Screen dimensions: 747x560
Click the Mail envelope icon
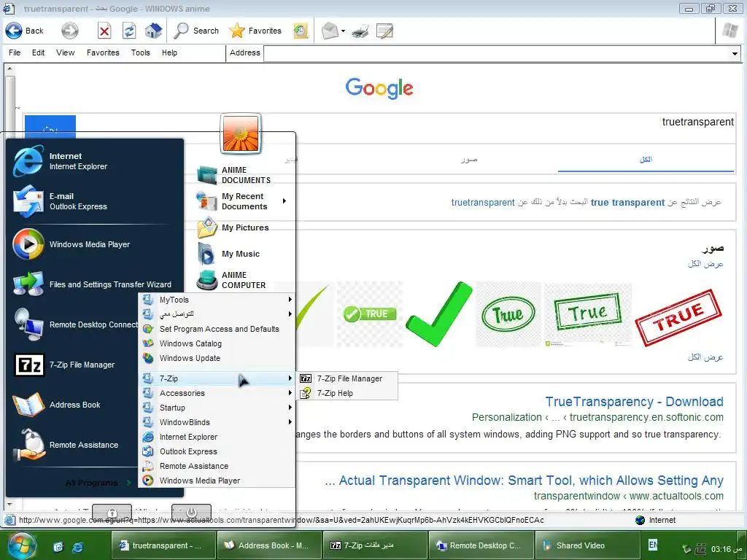[x=330, y=31]
